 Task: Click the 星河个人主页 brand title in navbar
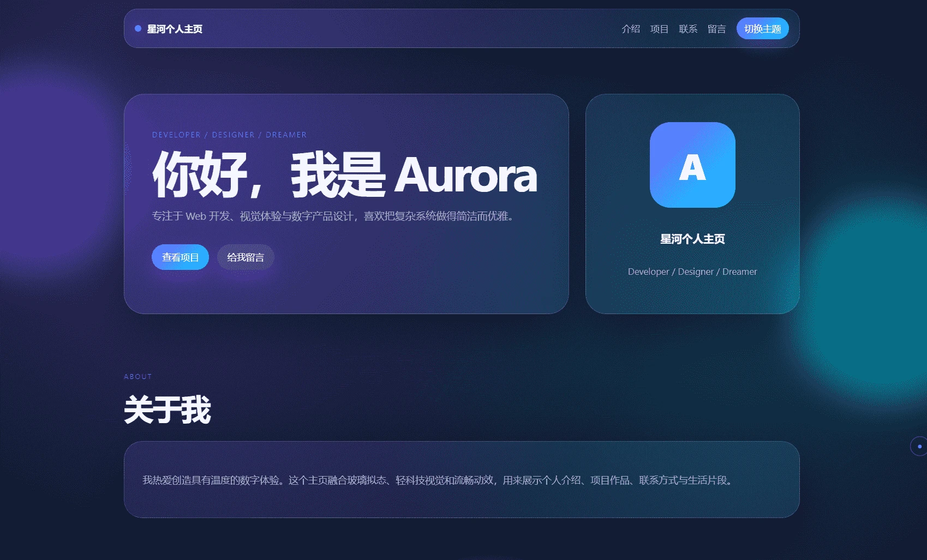pyautogui.click(x=175, y=29)
